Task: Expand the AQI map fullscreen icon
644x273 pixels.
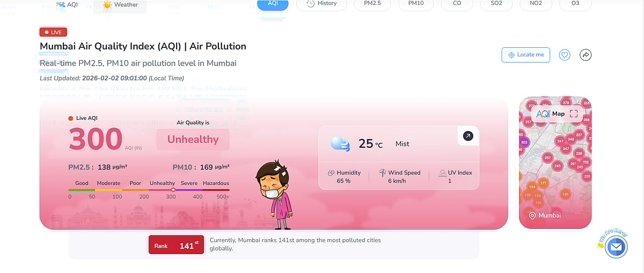Action: tap(574, 113)
